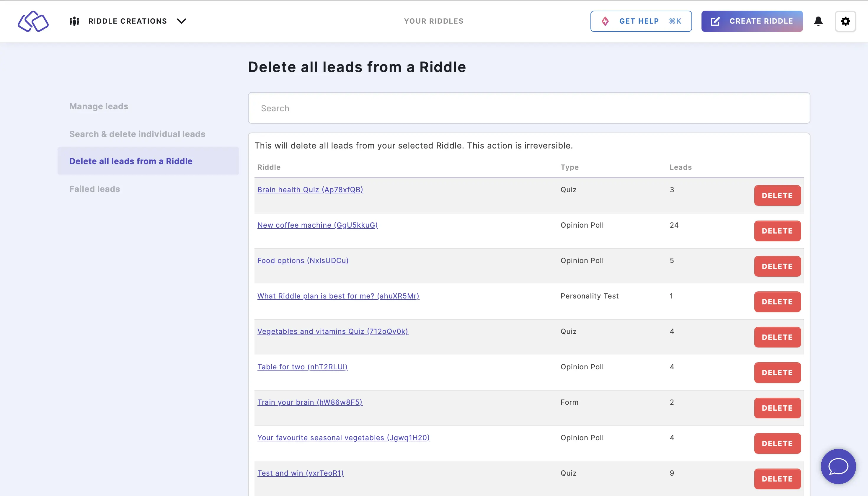
Task: Click the Riddle Creations logo icon
Action: tap(33, 21)
